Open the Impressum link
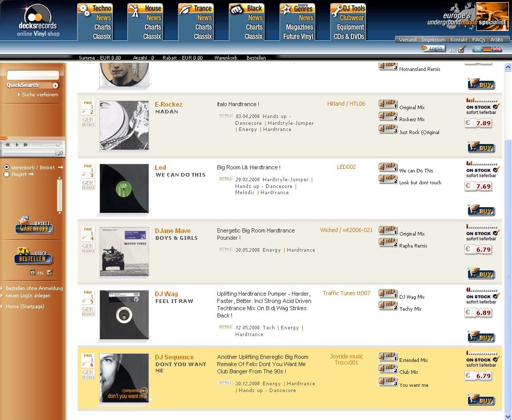Image resolution: width=512 pixels, height=420 pixels. pyautogui.click(x=433, y=39)
